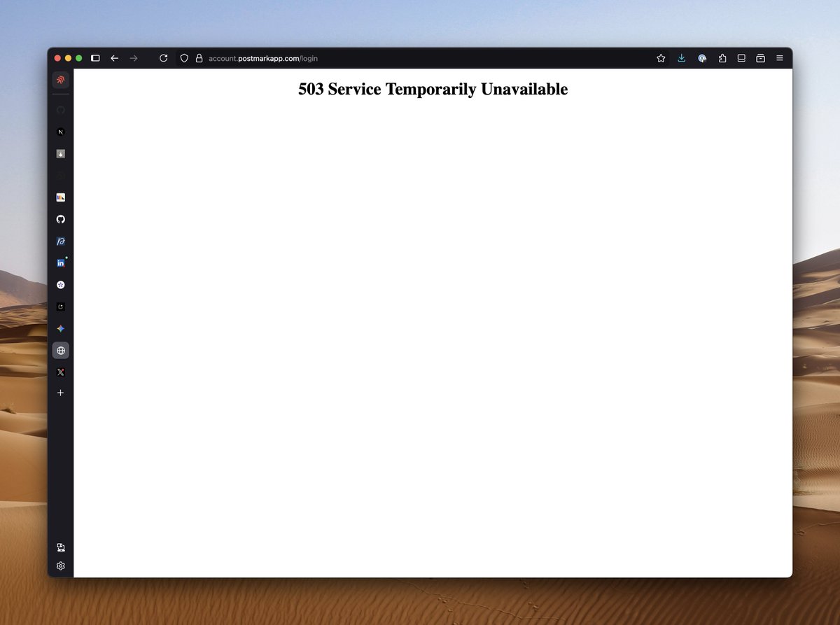
Task: Switch to the white circle star tab
Action: 60,285
